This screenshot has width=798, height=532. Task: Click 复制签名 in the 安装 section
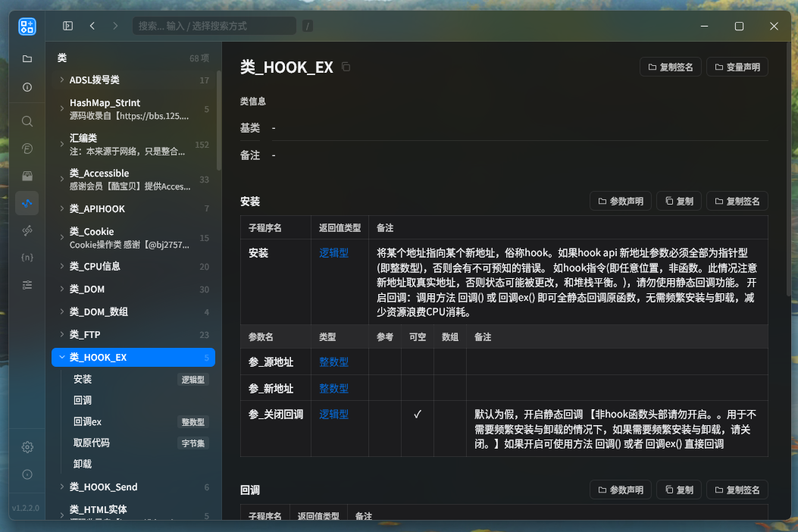point(737,201)
